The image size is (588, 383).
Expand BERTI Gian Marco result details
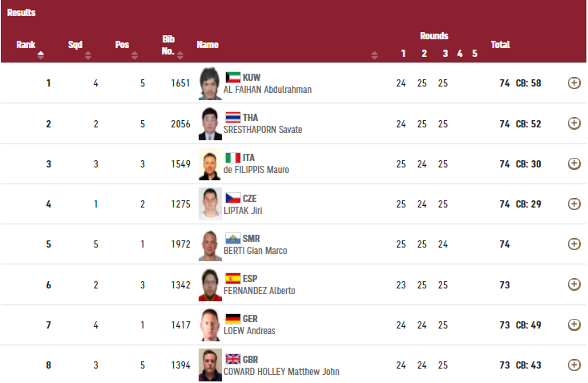574,244
